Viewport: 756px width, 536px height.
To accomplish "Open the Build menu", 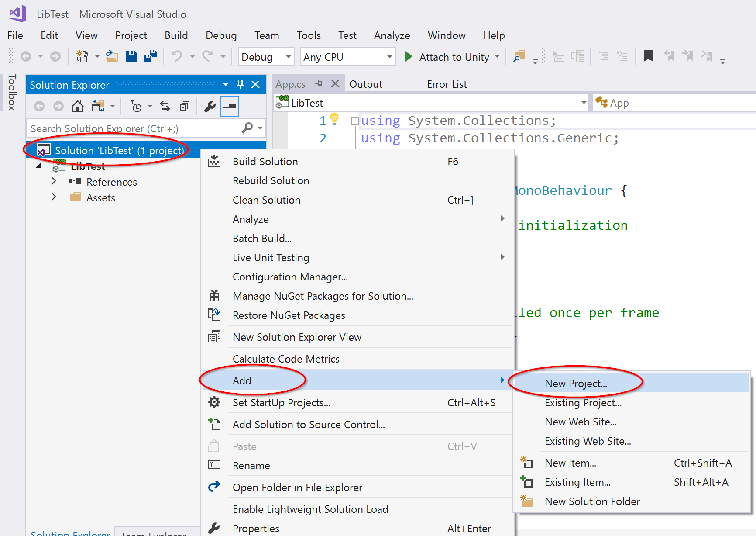I will (x=176, y=35).
